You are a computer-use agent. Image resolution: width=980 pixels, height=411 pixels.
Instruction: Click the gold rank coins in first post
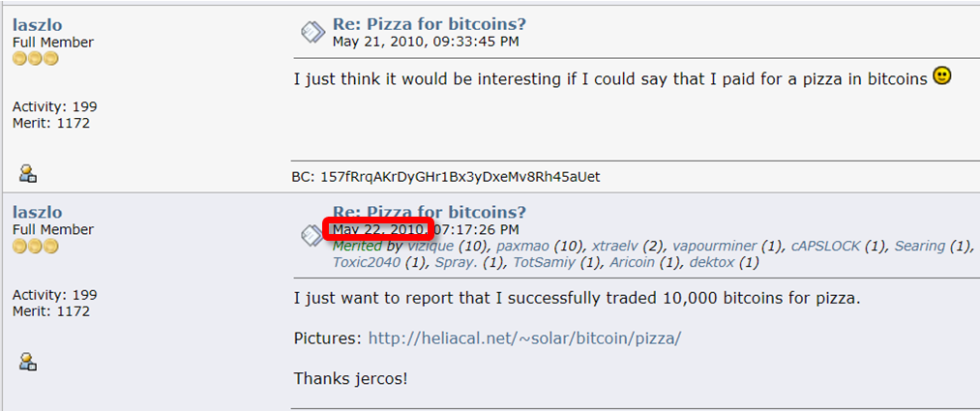[x=35, y=59]
